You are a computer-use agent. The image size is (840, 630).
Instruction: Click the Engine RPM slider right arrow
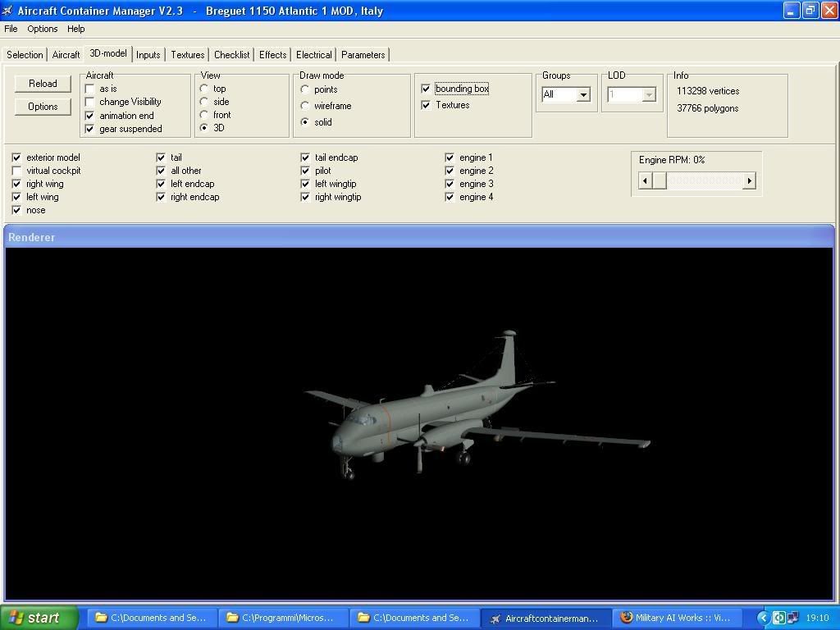[749, 180]
